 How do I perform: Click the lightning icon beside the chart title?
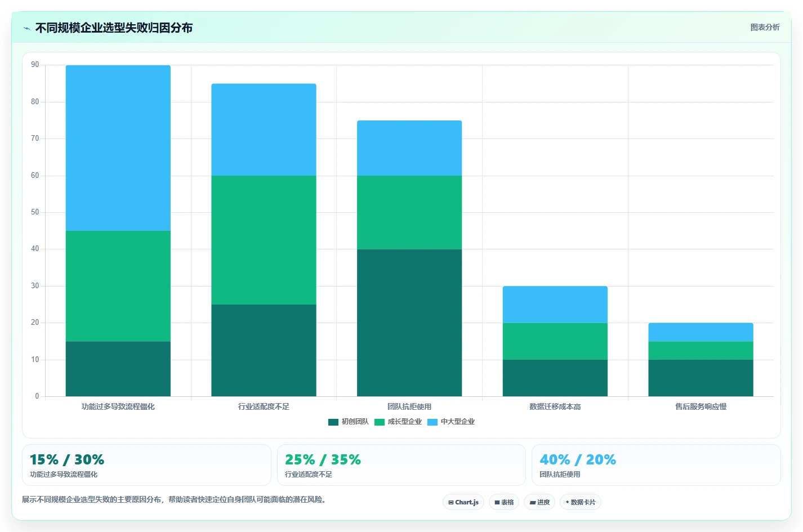pos(26,28)
